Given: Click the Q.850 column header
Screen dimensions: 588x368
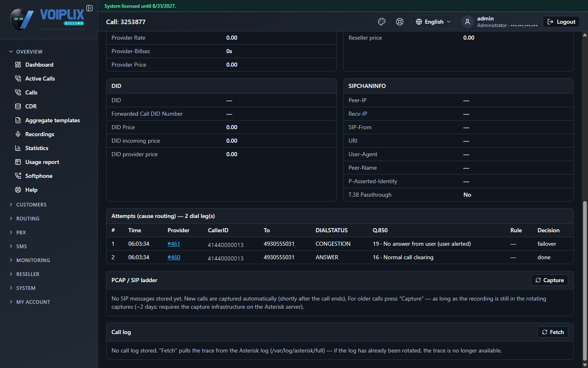Looking at the screenshot, I should pos(380,230).
